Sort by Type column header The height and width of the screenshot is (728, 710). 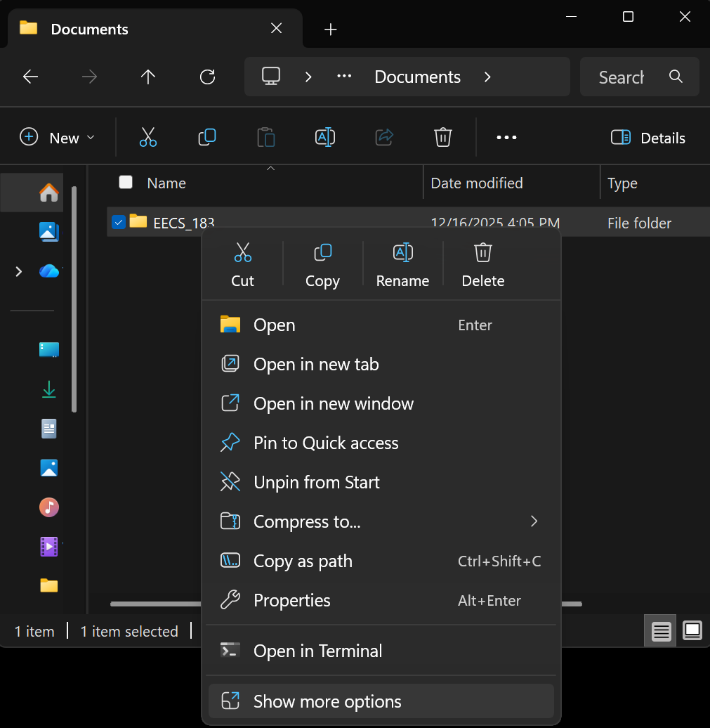(x=622, y=183)
